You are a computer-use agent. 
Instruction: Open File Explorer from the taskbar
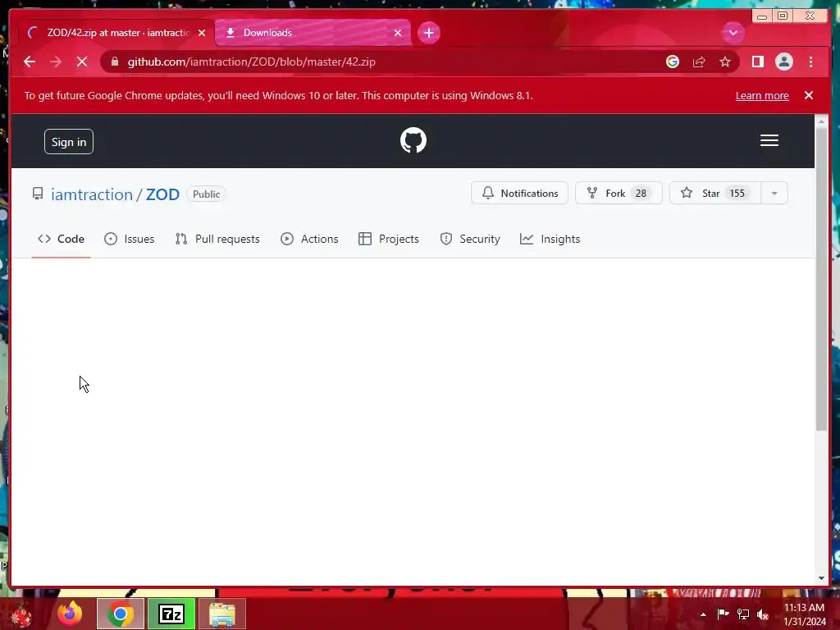coord(222,614)
